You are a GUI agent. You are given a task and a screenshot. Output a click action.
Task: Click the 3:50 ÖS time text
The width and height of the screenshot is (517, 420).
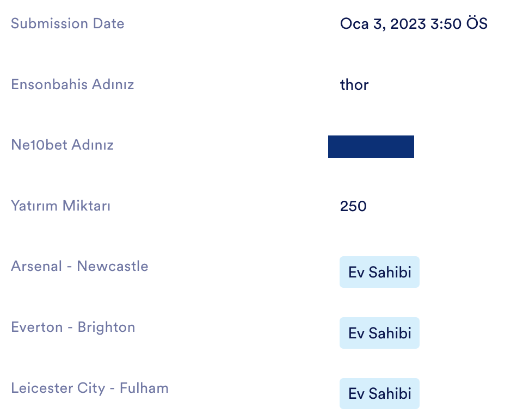[x=459, y=24]
